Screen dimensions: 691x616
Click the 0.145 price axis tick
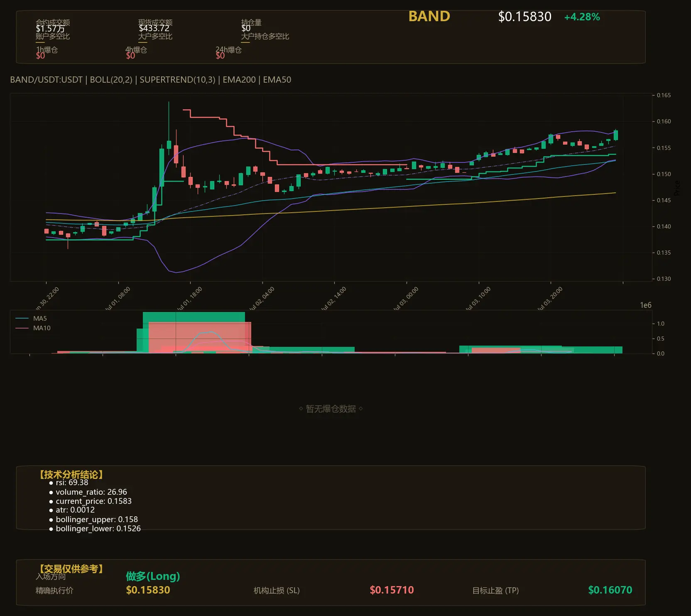(x=664, y=200)
